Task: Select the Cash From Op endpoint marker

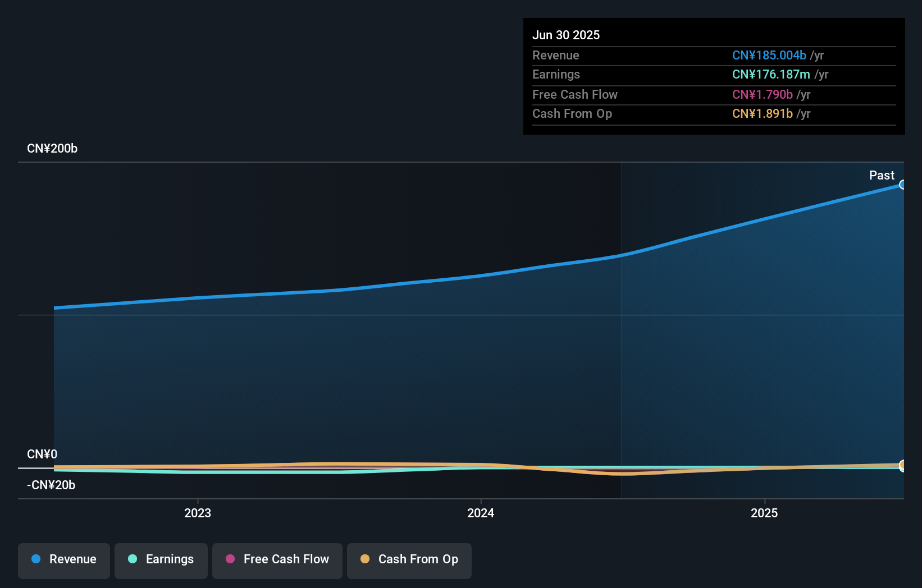Action: (903, 466)
